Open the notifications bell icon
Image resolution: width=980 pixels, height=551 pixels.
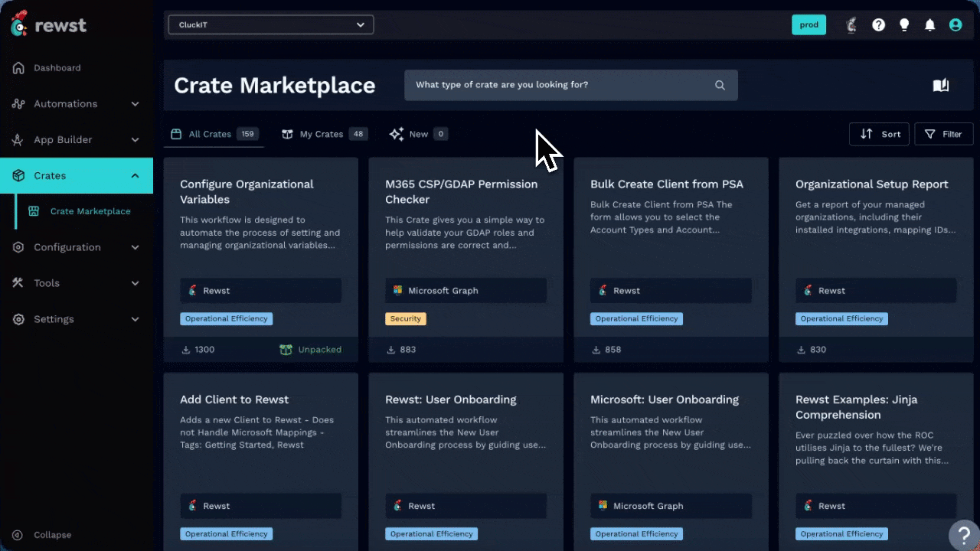pyautogui.click(x=929, y=25)
